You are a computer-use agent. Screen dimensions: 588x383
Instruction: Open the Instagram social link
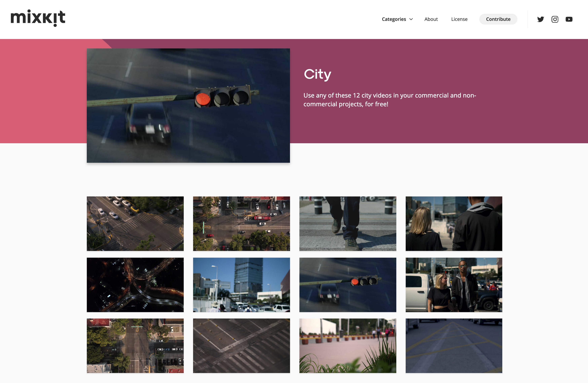tap(555, 19)
